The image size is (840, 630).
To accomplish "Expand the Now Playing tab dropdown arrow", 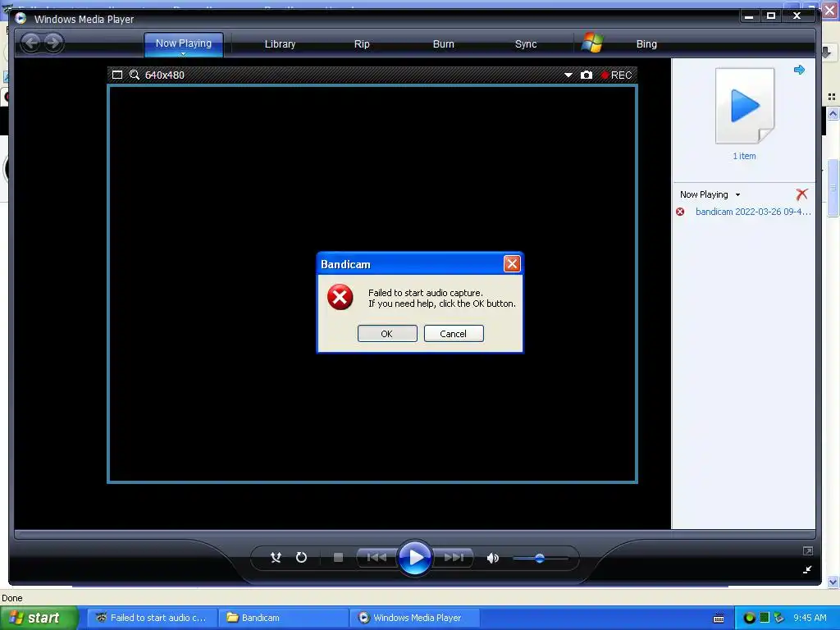I will [x=183, y=53].
